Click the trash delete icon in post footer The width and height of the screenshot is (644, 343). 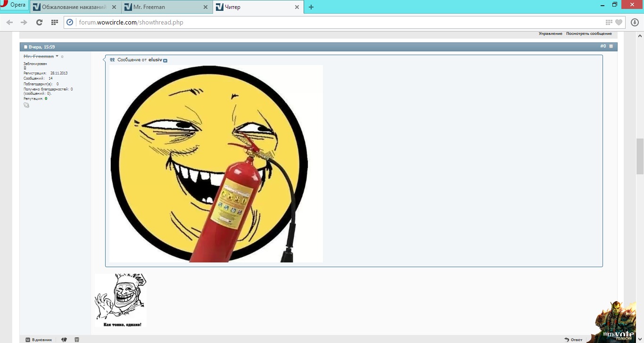tap(77, 339)
